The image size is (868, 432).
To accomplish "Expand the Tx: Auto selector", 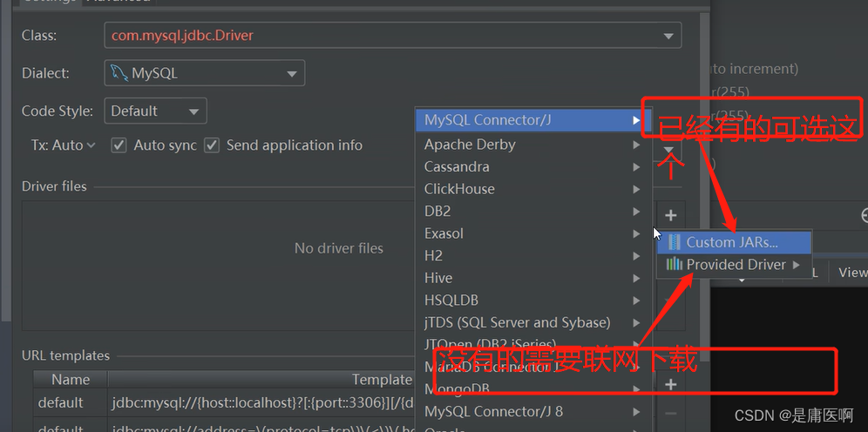I will point(63,145).
